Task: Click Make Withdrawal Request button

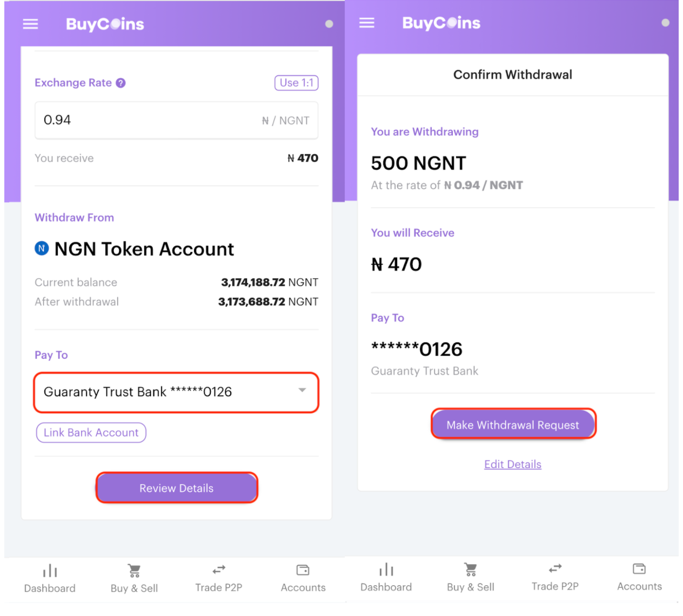Action: [x=513, y=425]
